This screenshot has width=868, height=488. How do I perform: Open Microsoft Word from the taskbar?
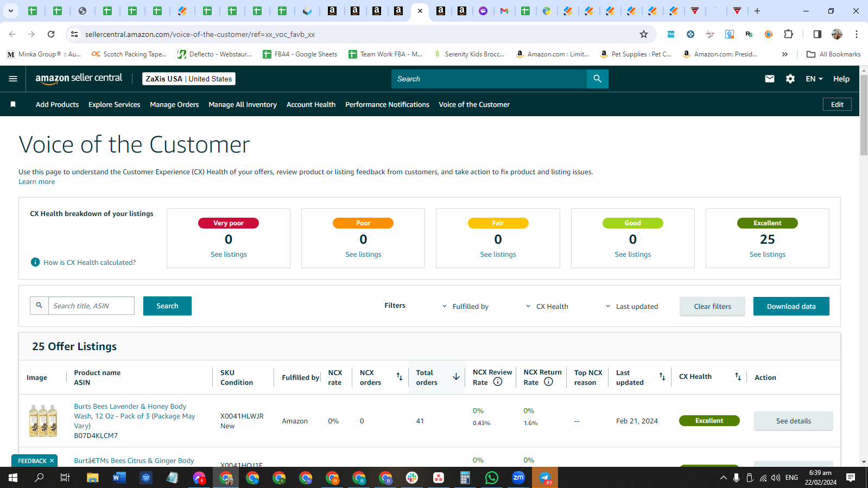point(119,478)
